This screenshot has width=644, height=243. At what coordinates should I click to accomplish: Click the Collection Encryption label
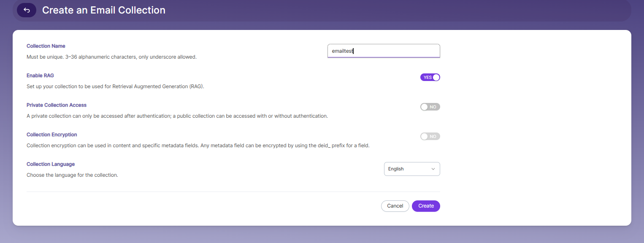click(x=52, y=135)
